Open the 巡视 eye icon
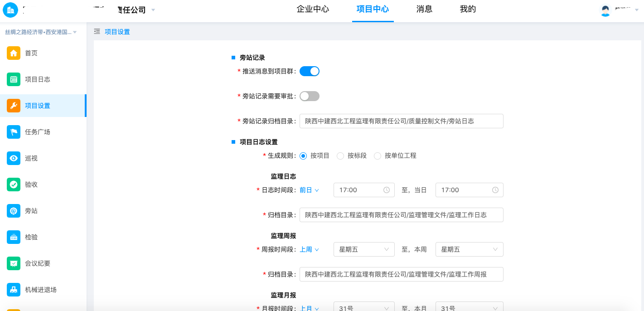The height and width of the screenshot is (311, 644). coord(14,158)
